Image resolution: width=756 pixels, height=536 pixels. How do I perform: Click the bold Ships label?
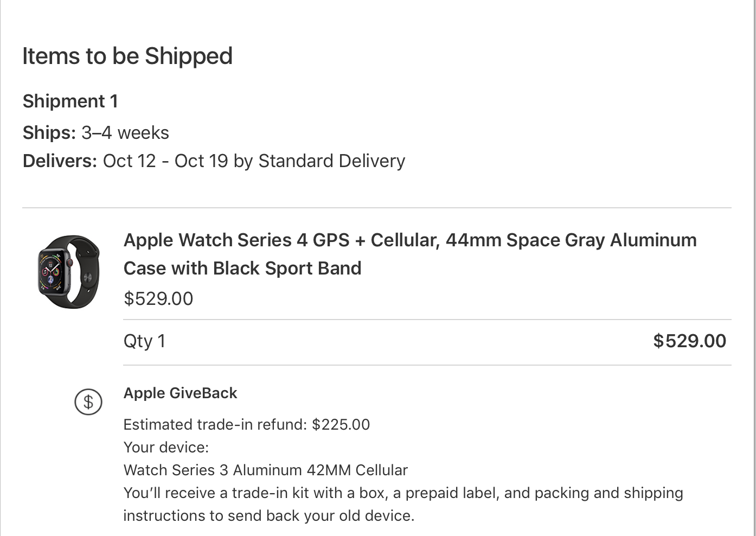49,133
